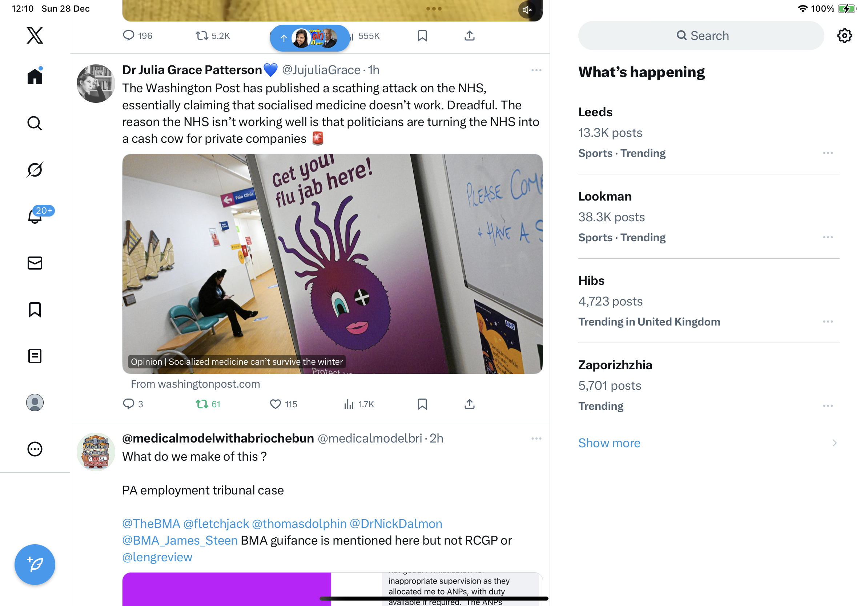Open the compose new post button

(x=35, y=565)
